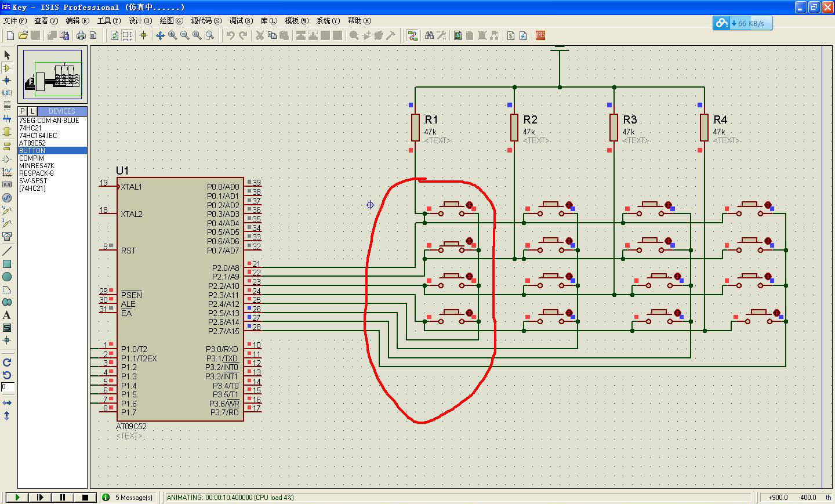Pause the running simulation
Screen dimensions: 835x504
click(62, 497)
